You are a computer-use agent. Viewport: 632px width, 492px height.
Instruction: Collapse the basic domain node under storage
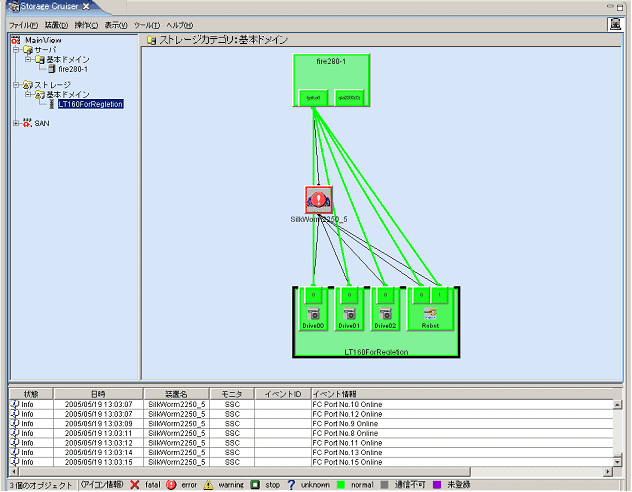click(28, 94)
